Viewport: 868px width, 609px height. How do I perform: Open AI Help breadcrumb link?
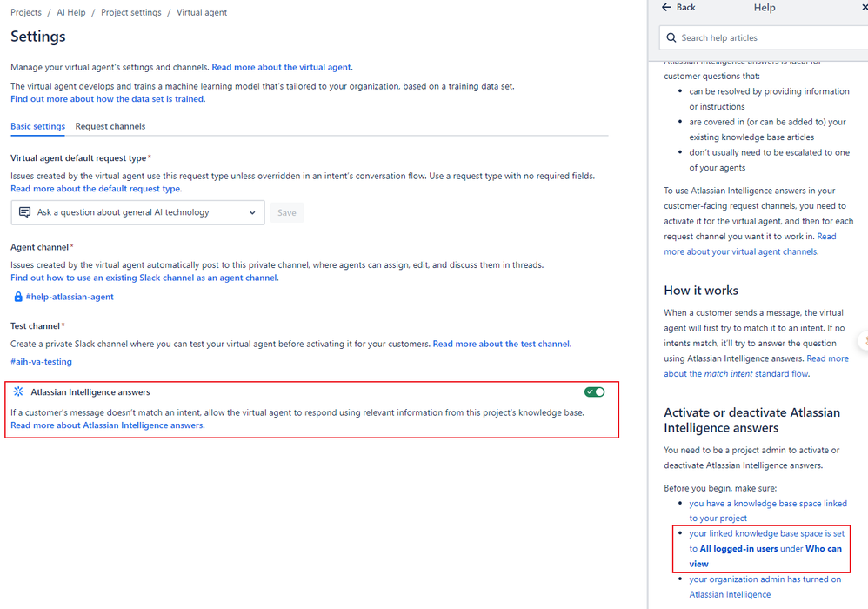click(x=71, y=12)
